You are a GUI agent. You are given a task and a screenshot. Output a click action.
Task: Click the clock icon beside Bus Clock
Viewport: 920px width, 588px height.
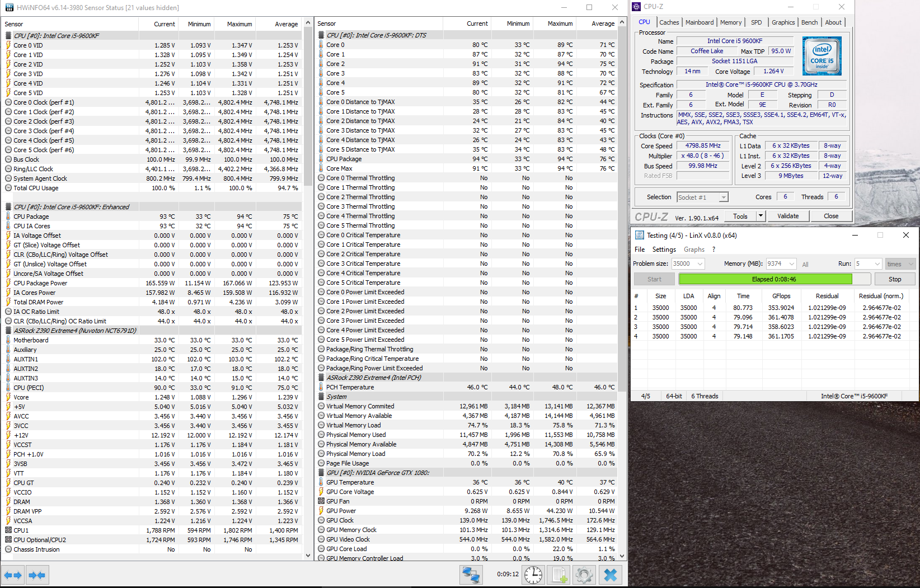(8, 159)
